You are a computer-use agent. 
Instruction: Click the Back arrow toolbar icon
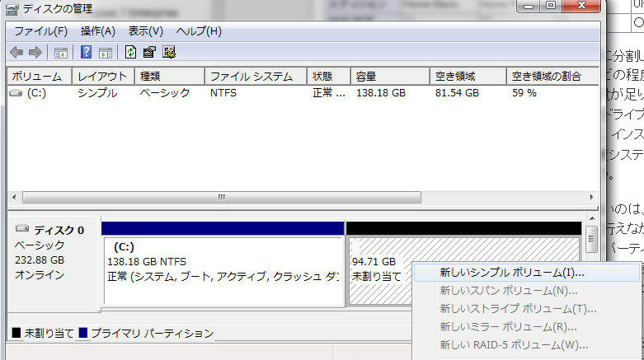click(x=16, y=52)
